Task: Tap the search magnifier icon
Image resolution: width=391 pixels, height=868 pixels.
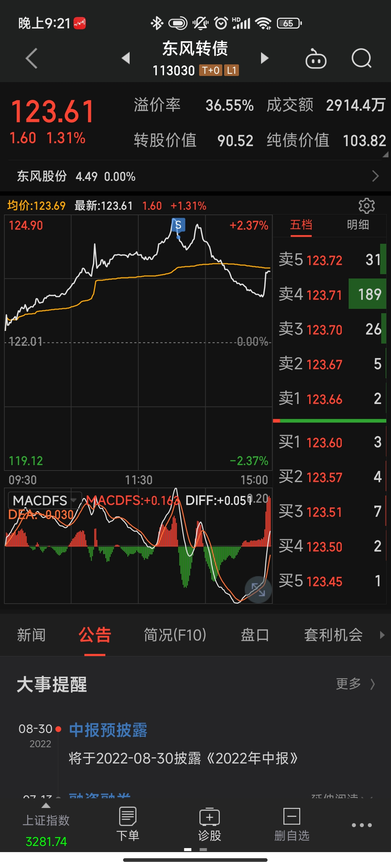Action: pyautogui.click(x=361, y=58)
